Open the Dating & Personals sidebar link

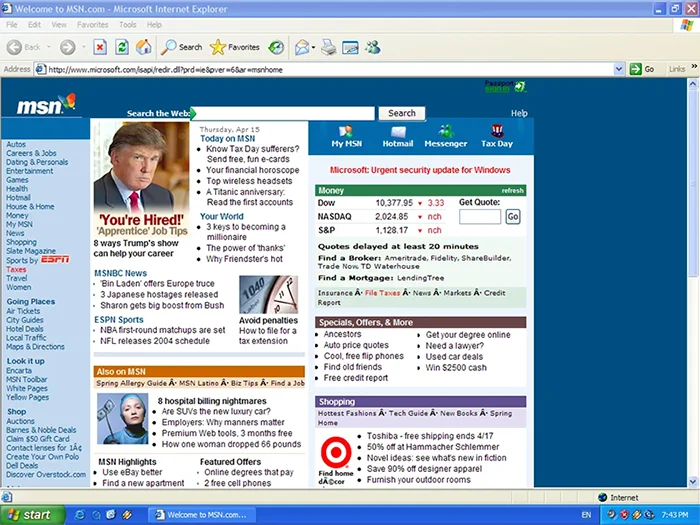37,162
